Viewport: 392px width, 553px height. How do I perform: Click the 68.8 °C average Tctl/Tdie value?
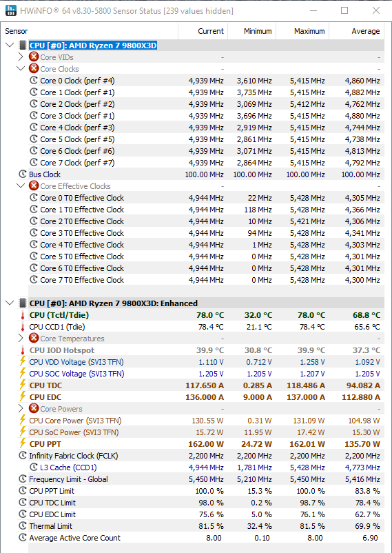pos(367,315)
